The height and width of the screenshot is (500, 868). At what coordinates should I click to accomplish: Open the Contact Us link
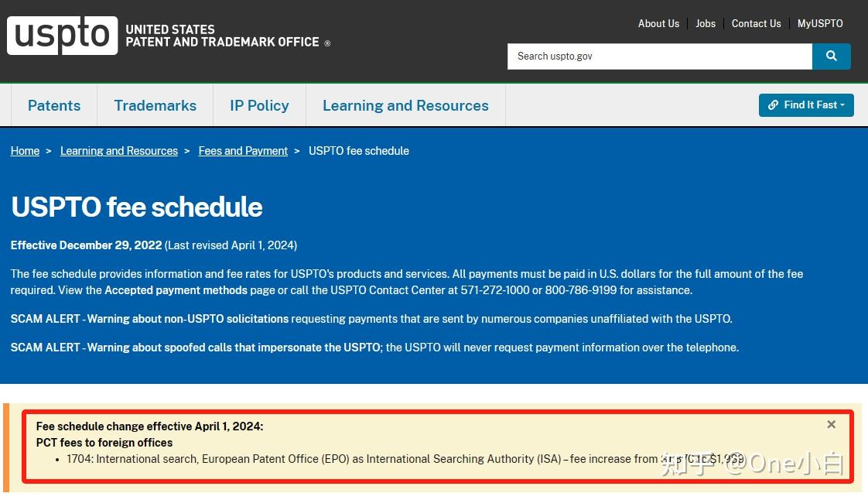pyautogui.click(x=756, y=23)
